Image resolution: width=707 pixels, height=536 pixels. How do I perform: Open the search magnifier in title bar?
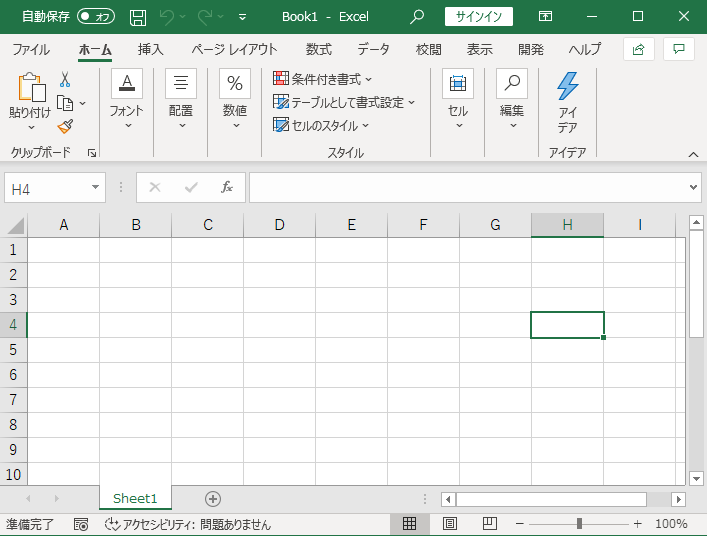pyautogui.click(x=418, y=17)
